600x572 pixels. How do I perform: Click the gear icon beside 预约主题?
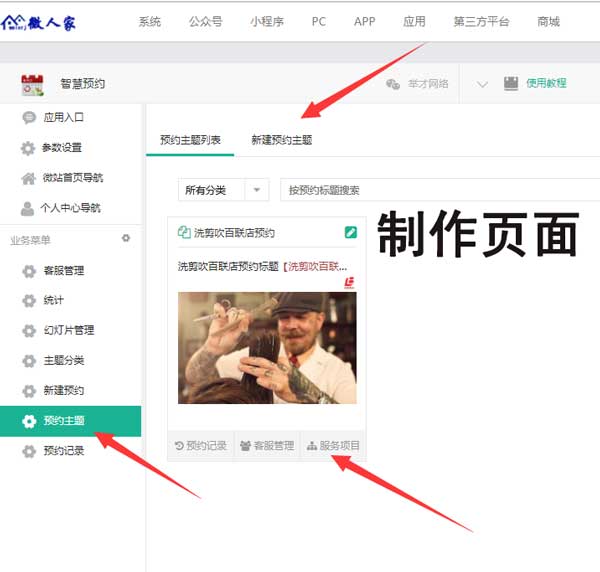[29, 421]
